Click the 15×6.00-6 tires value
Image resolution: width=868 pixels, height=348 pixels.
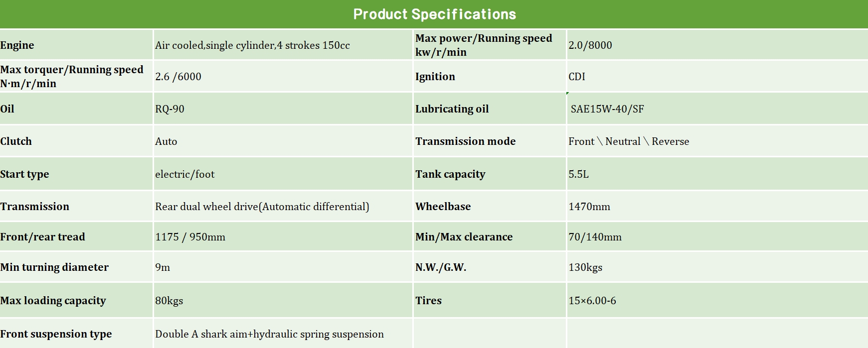click(x=592, y=301)
